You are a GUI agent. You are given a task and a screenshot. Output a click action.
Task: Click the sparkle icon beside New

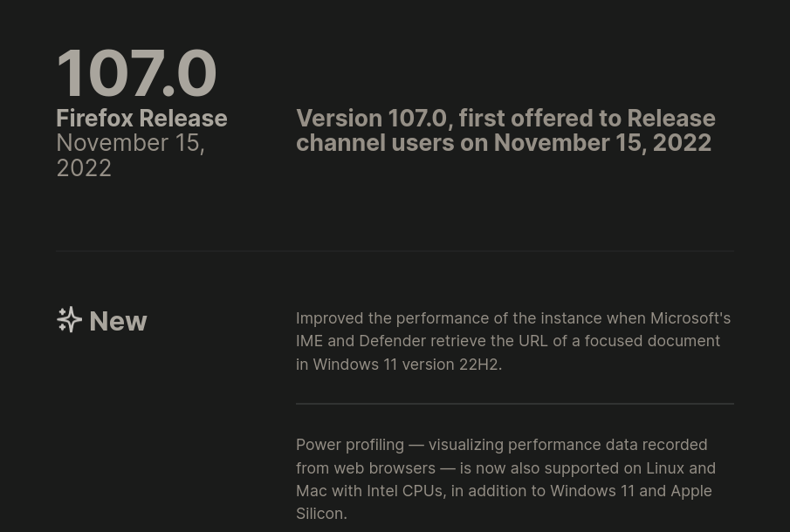pos(69,320)
